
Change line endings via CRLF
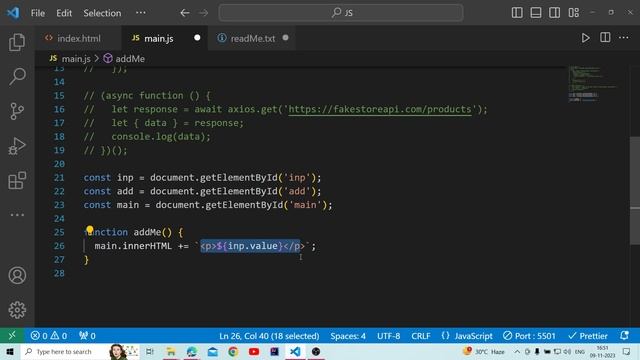point(421,336)
